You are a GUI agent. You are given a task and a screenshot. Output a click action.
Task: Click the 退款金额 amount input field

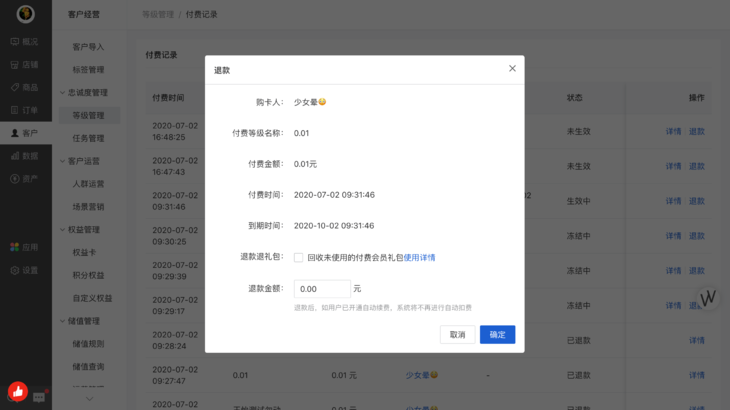322,289
